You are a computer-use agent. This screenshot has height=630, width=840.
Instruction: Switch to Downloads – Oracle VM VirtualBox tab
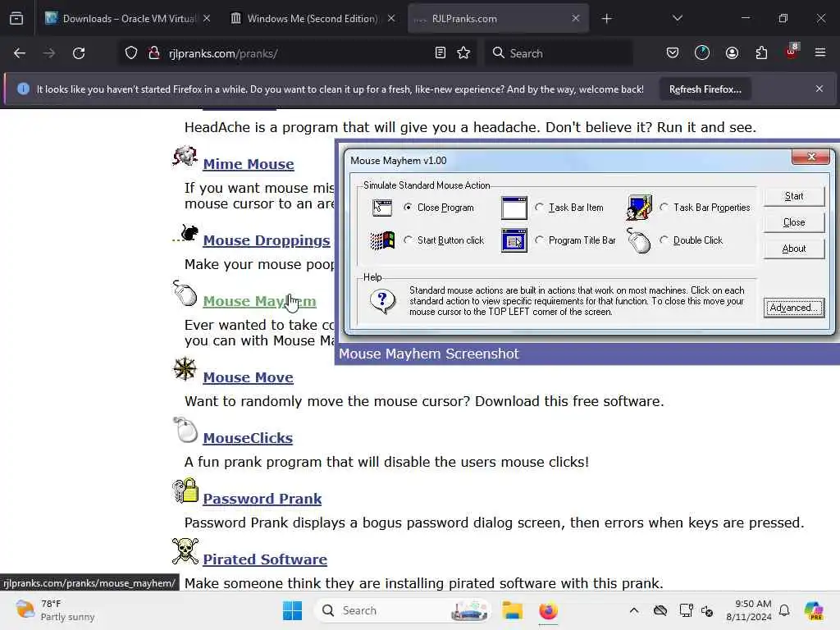(x=127, y=19)
